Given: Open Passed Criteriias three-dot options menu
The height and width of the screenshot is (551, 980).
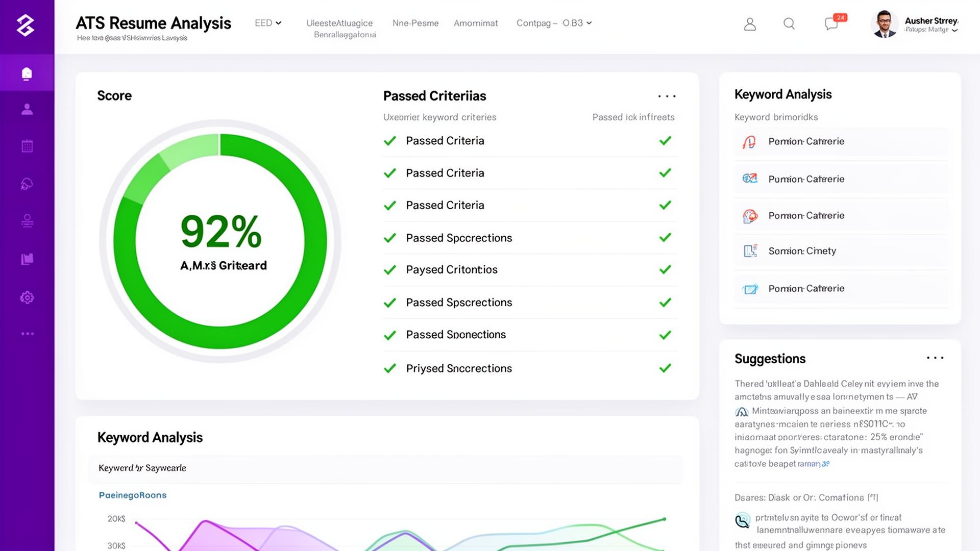Looking at the screenshot, I should [667, 96].
